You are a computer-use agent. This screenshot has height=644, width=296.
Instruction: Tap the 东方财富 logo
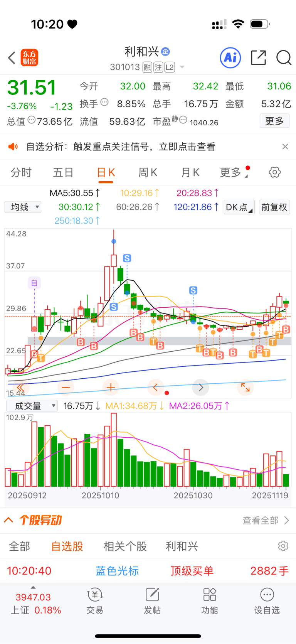tap(30, 58)
